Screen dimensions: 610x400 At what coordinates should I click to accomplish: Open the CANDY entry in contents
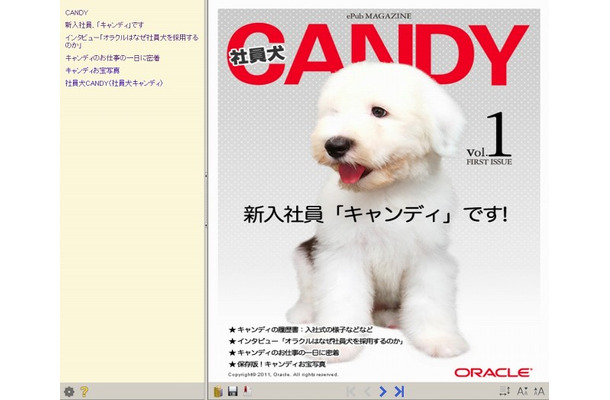pyautogui.click(x=76, y=13)
